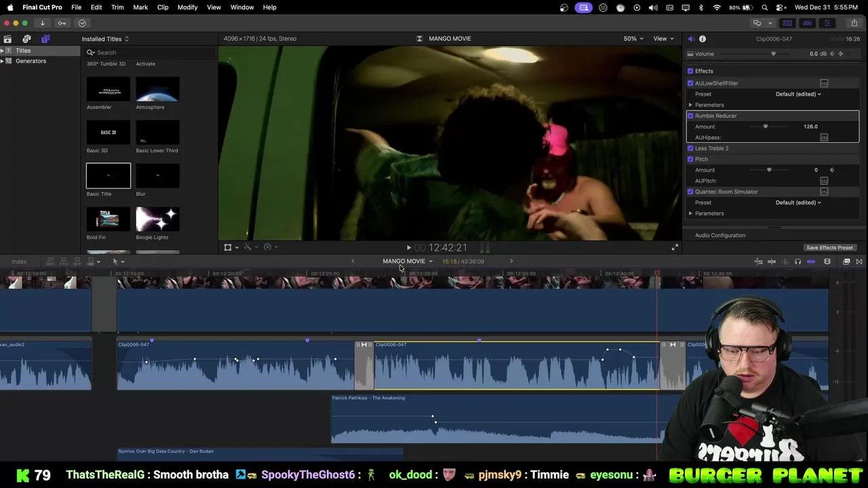Select the Boogie Lights title thumbnail
Image resolution: width=868 pixels, height=488 pixels.
click(157, 219)
